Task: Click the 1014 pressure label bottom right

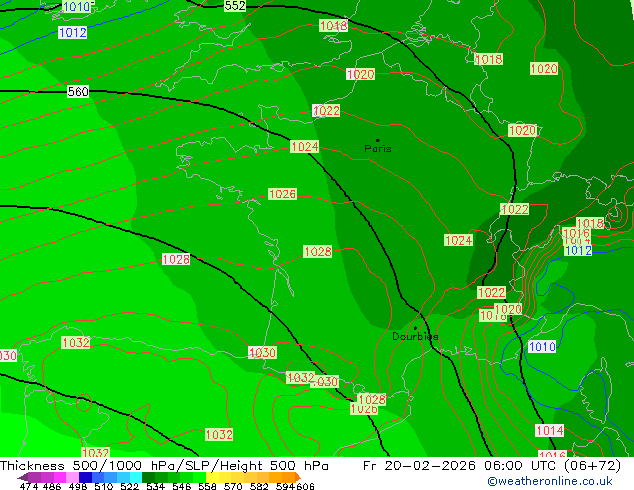Action: tap(549, 431)
